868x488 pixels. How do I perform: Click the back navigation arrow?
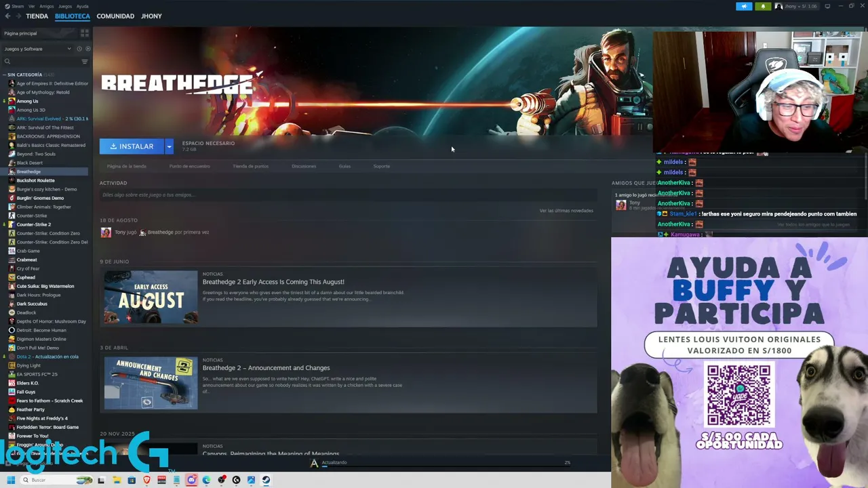7,16
